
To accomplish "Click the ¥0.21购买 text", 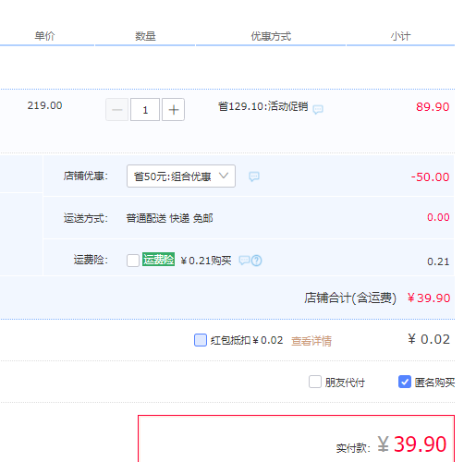I will coord(206,261).
